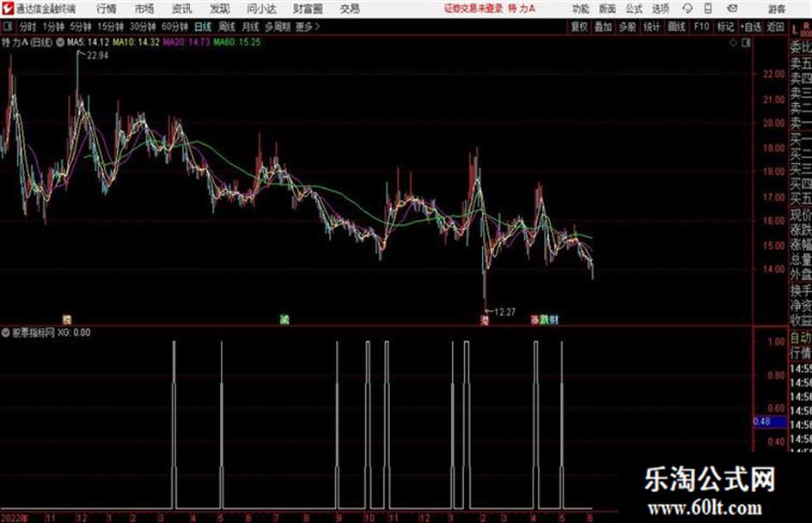The height and width of the screenshot is (523, 812).
Task: Click the 画线 toolbar button
Action: tap(676, 27)
